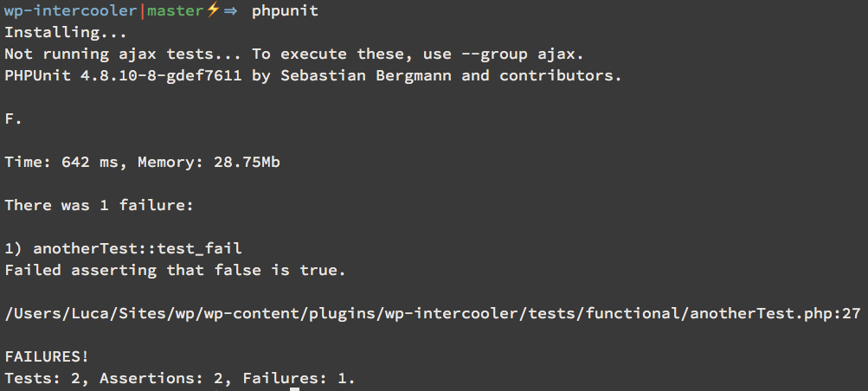Click the Sebastian Bergmann author name
Viewport: 868px width, 391px height.
click(365, 76)
